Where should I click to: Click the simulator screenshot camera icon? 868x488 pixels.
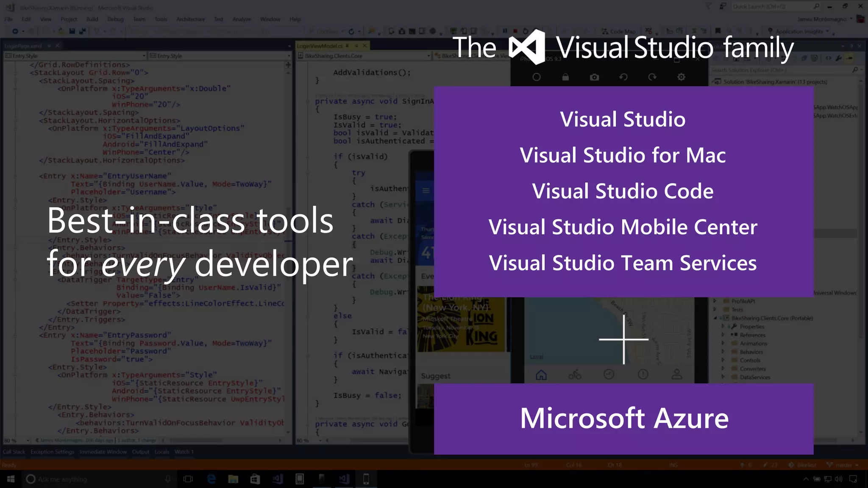[x=594, y=77]
